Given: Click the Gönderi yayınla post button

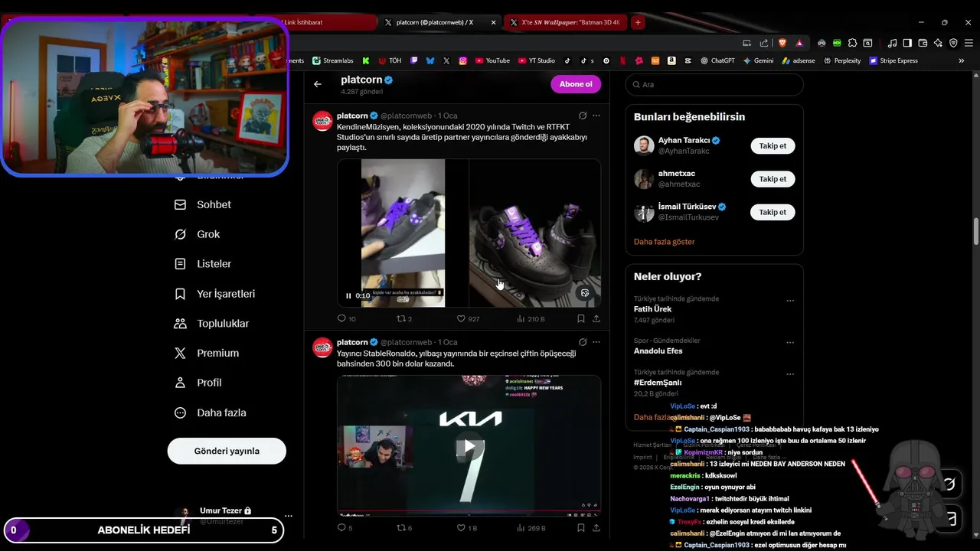Looking at the screenshot, I should click(x=227, y=451).
